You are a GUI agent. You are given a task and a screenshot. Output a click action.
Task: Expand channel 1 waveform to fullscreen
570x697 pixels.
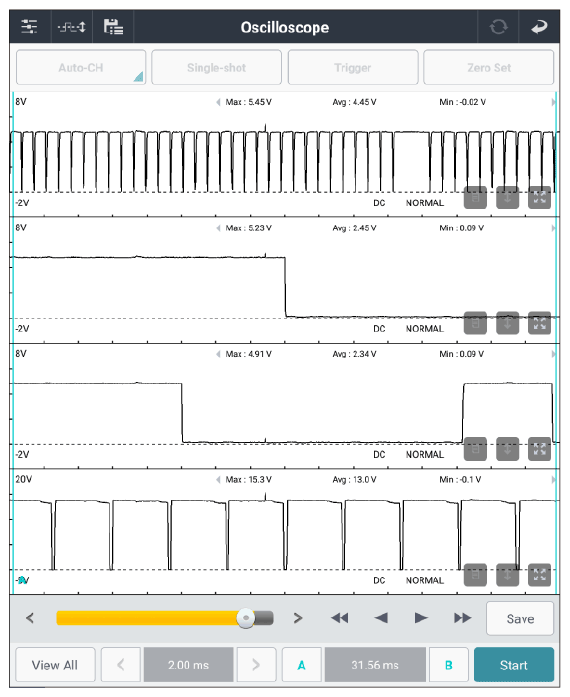coord(539,197)
